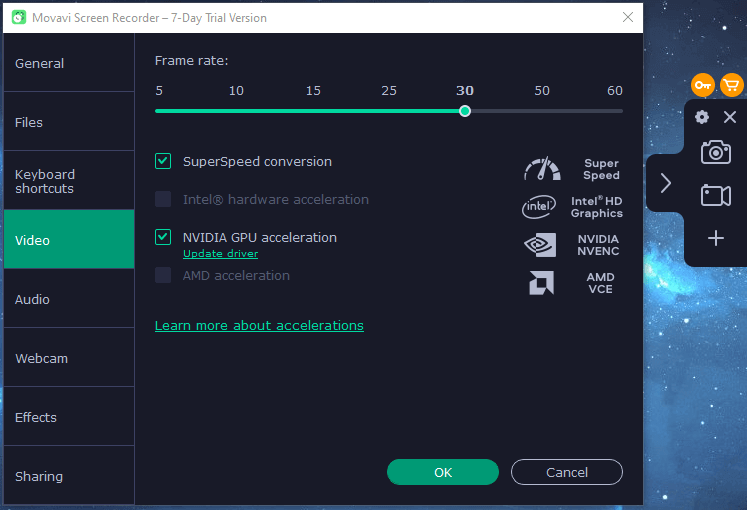Click the 50 frame rate label
747x510 pixels.
542,90
